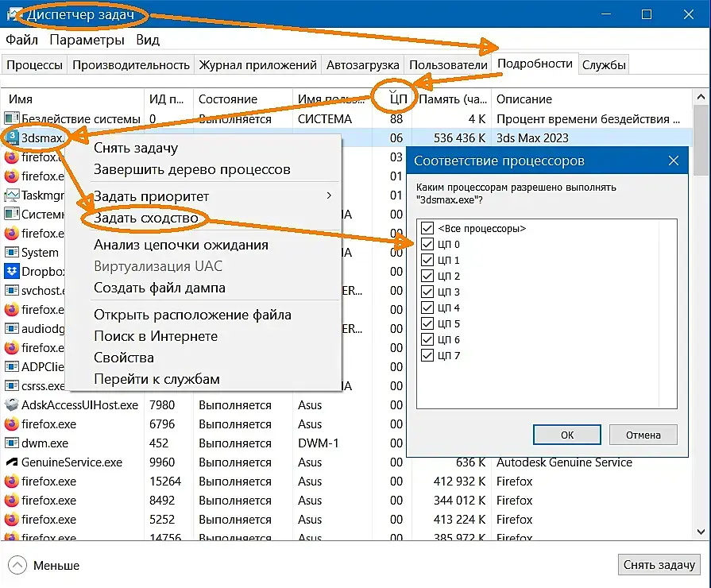
Task: Click firefox.exe icon with PID 15264
Action: 12,481
